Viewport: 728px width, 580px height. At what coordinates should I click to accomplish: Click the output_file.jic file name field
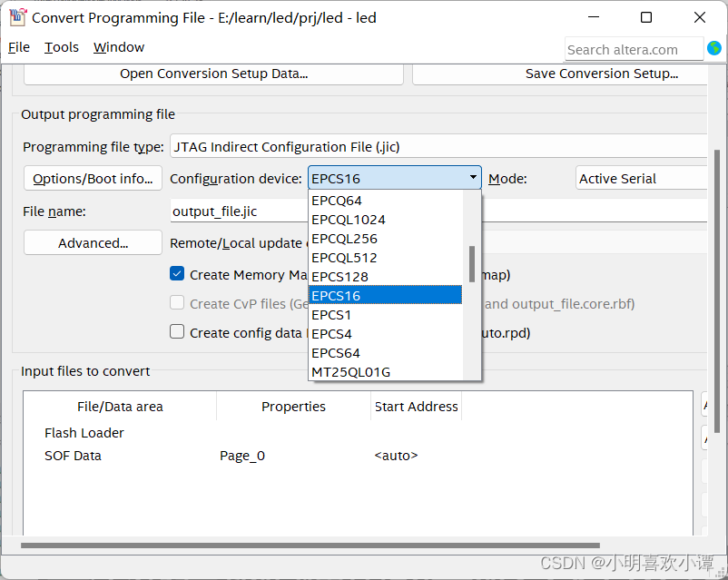pyautogui.click(x=239, y=211)
